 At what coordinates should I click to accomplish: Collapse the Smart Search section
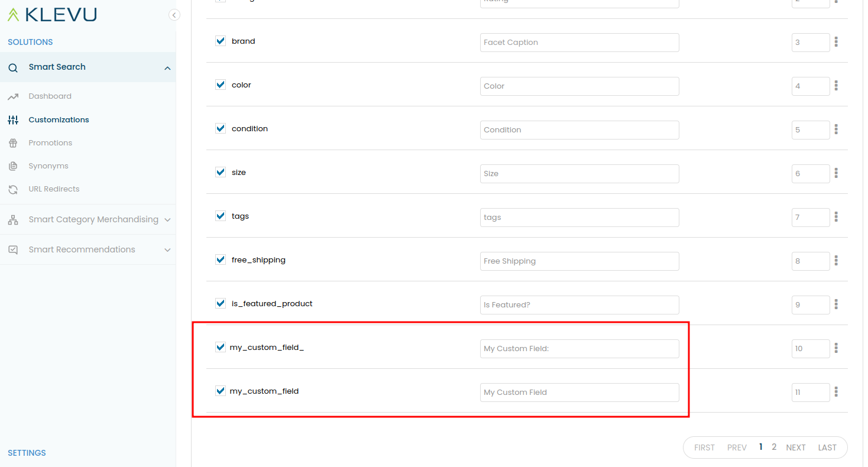[167, 68]
